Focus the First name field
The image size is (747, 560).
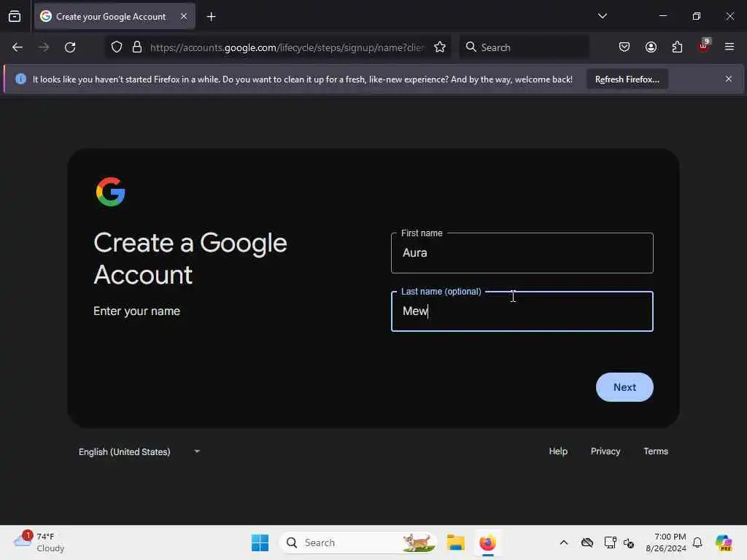pos(522,253)
